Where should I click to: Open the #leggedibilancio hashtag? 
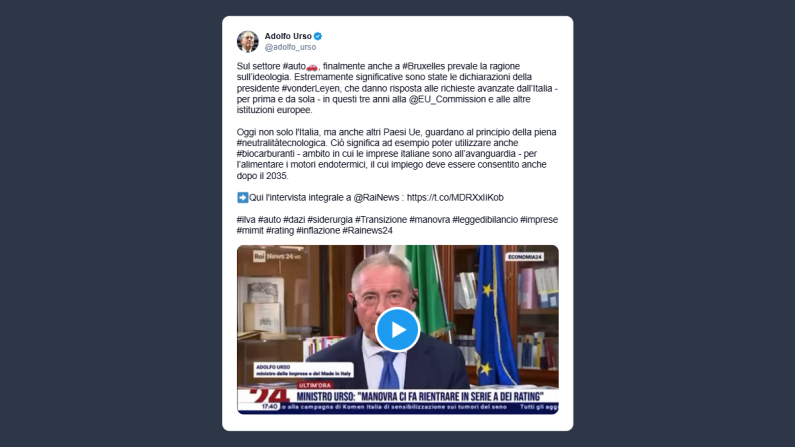(x=485, y=220)
